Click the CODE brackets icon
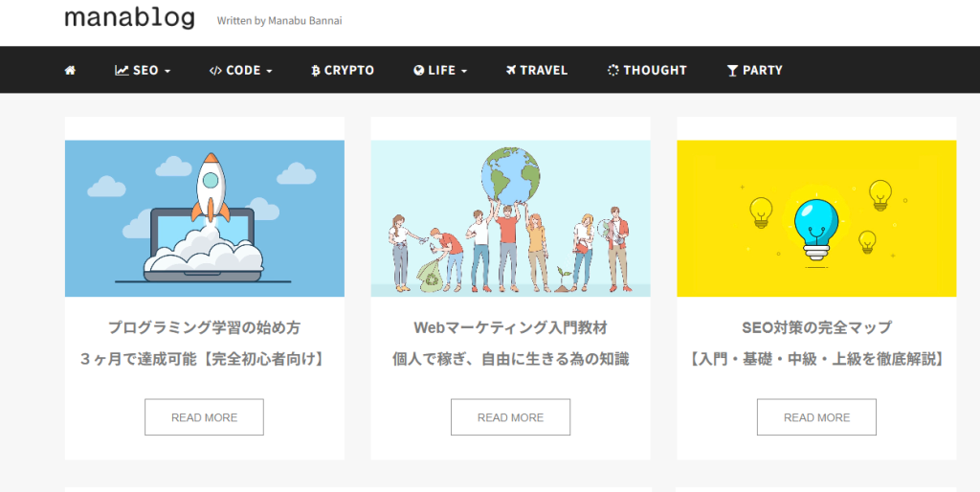This screenshot has width=980, height=492. click(215, 70)
